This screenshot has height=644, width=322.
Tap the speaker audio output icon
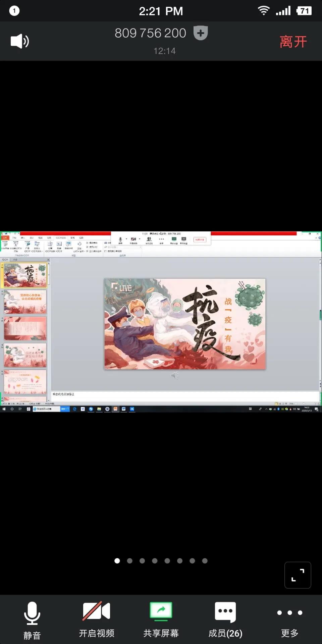[x=20, y=41]
